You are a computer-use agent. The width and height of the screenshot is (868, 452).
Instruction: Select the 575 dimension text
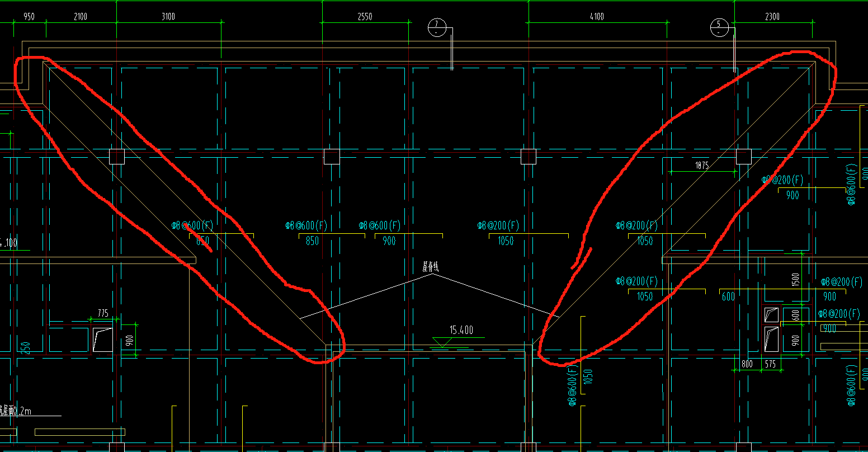pos(770,364)
